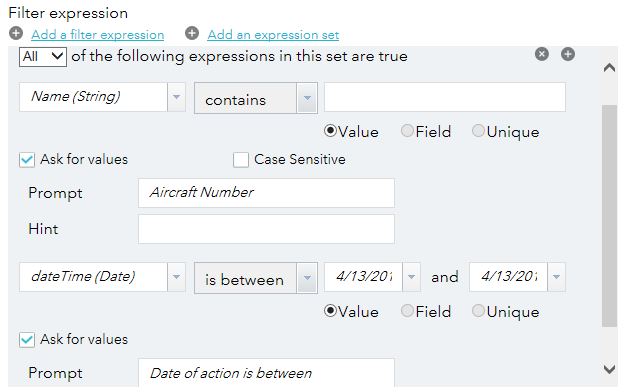Toggle first Ask for values checkbox
The height and width of the screenshot is (392, 628).
27,160
